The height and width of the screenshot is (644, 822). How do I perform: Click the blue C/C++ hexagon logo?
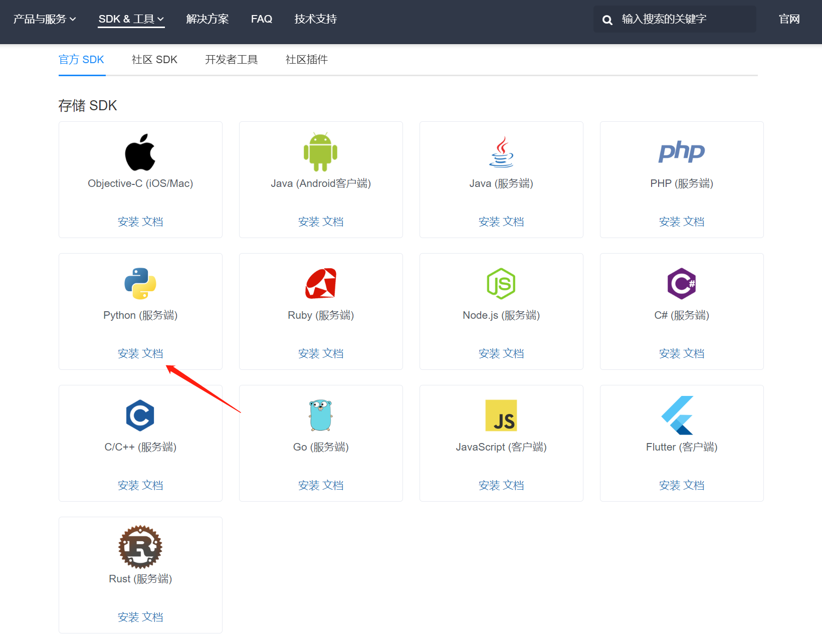pyautogui.click(x=140, y=415)
